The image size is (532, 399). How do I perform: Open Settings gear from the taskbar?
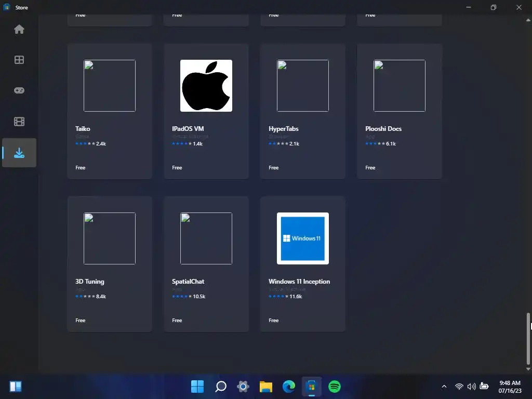pos(243,387)
